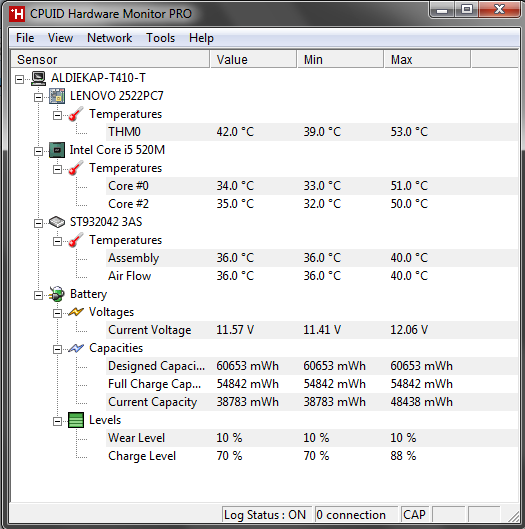Collapse the Voltages group
The height and width of the screenshot is (529, 525).
57,313
